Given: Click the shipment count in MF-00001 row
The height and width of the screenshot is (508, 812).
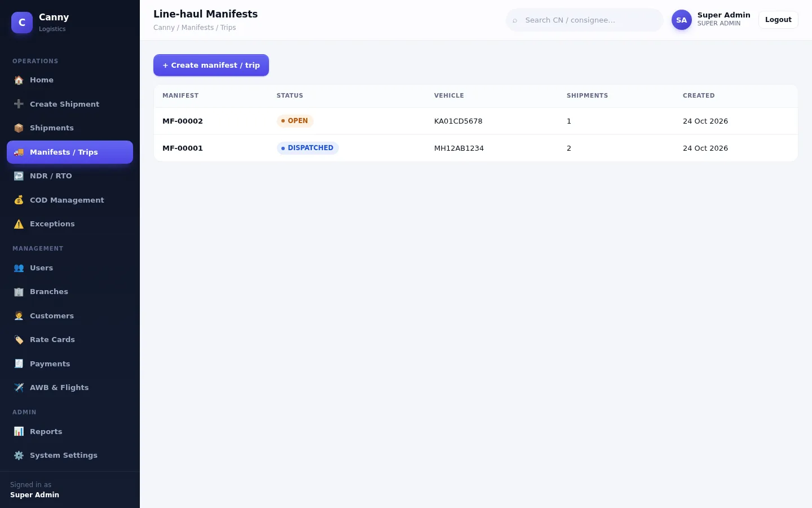Looking at the screenshot, I should (x=569, y=148).
